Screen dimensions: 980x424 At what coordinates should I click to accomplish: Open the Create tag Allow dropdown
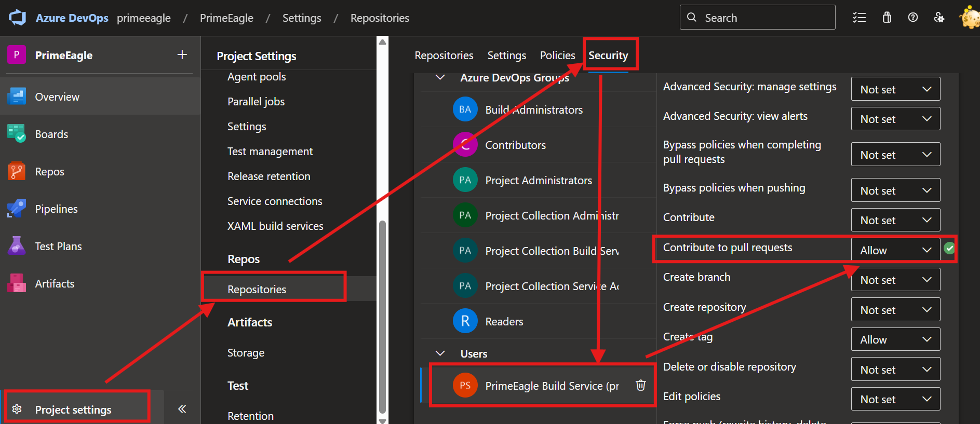tap(895, 339)
